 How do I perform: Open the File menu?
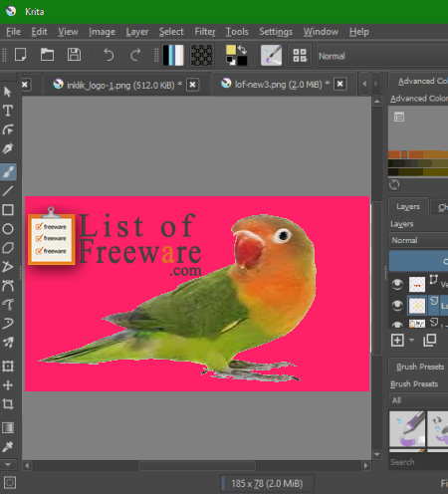coord(14,32)
